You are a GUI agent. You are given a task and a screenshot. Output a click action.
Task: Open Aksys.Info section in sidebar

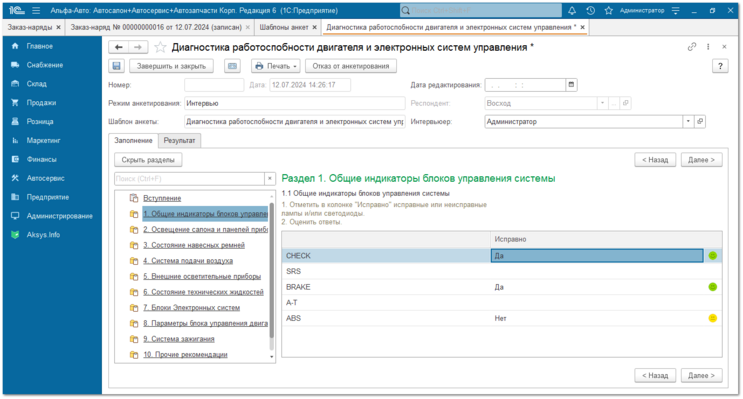coord(52,235)
